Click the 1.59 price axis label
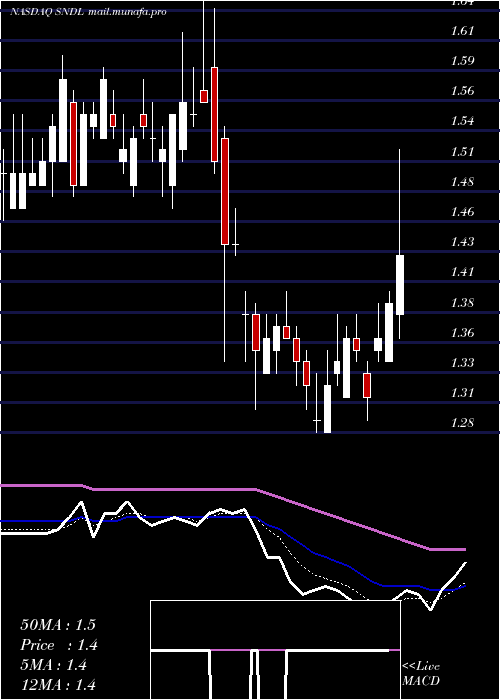 click(462, 61)
